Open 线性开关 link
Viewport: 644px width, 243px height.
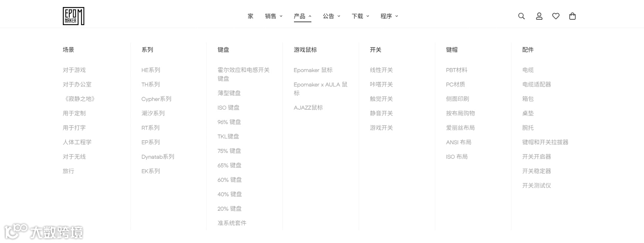coord(381,70)
